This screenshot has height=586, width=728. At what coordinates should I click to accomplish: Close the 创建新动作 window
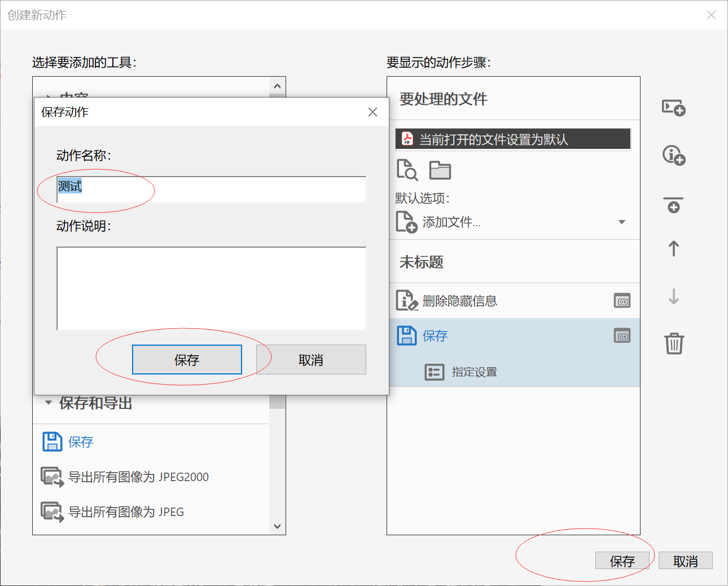(711, 15)
